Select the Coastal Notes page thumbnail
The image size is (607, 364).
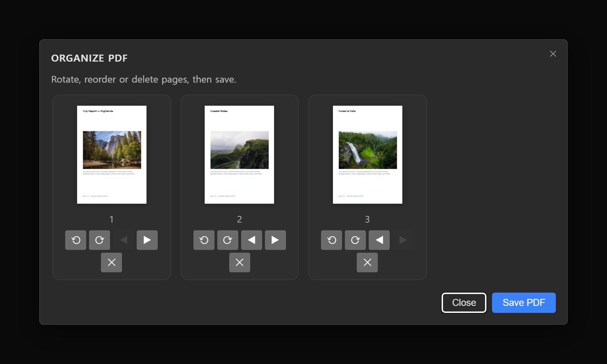[239, 155]
